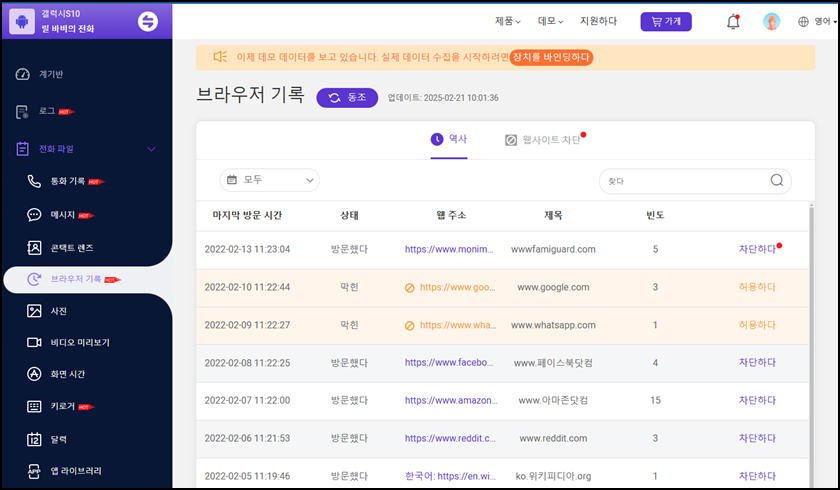
Task: Open the 한국어: https://en.wi... link
Action: (451, 476)
